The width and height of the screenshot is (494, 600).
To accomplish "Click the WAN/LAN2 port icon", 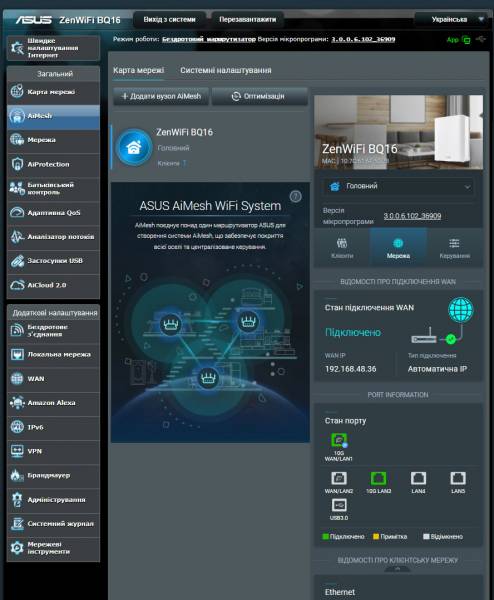I will (339, 478).
